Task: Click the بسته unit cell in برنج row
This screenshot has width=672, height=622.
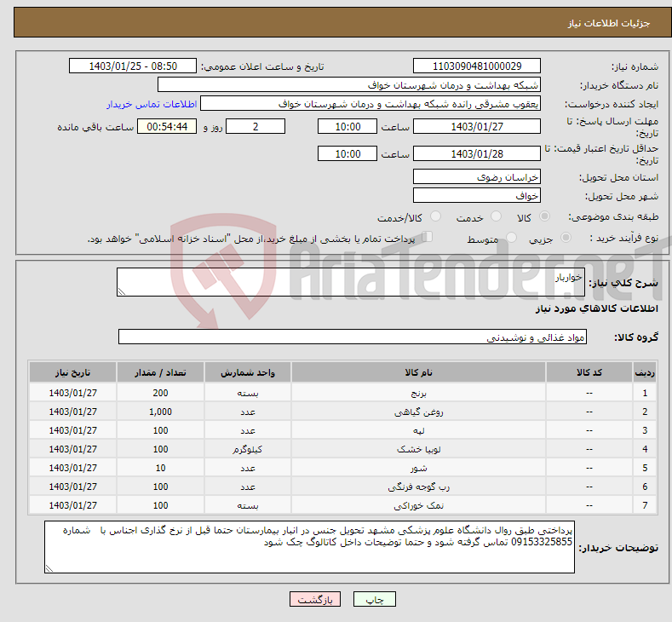Action: [248, 393]
